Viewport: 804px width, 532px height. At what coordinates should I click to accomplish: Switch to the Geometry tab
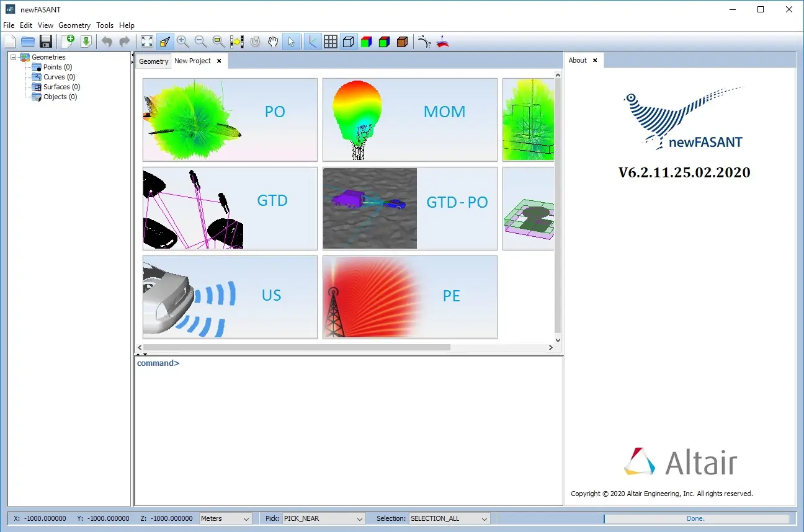click(x=153, y=61)
